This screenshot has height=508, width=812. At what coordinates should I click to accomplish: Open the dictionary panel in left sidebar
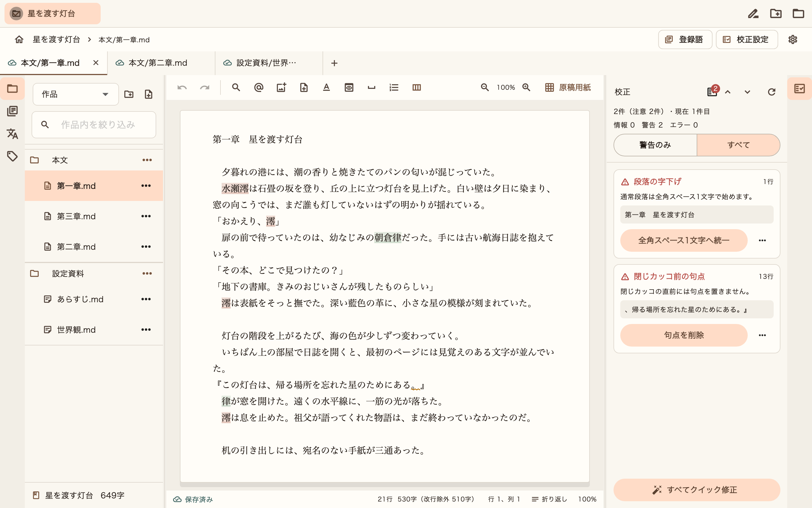pyautogui.click(x=12, y=111)
